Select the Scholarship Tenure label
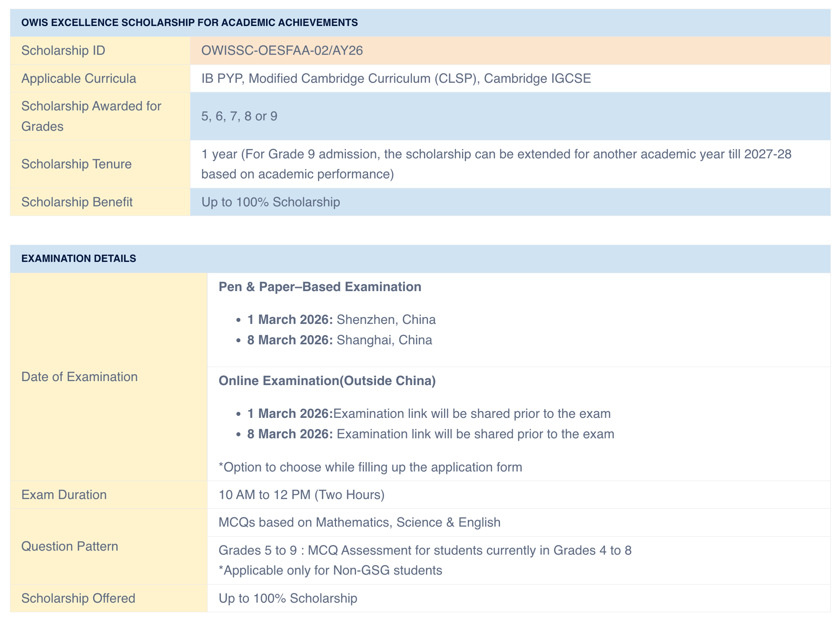Viewport: 840px width, 619px height. [76, 164]
